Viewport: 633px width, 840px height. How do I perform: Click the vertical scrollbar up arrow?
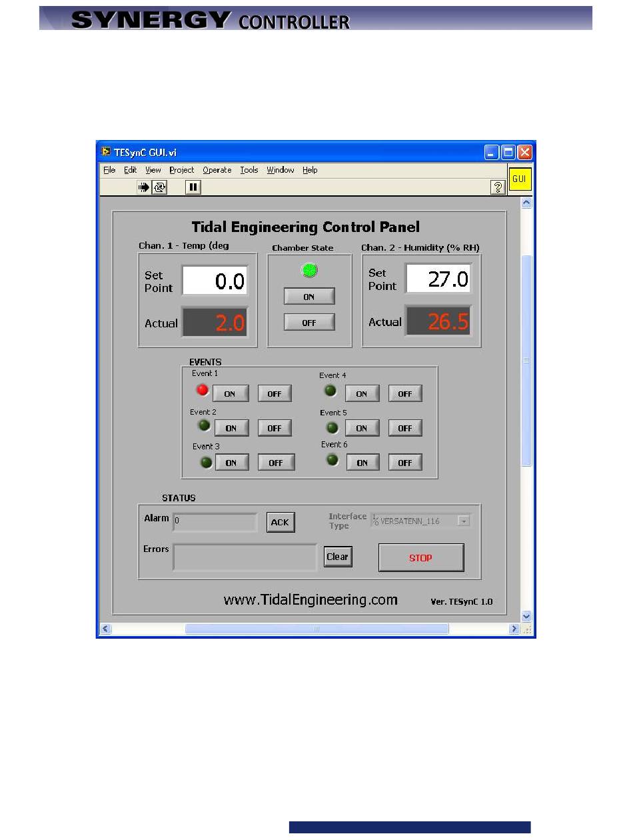click(526, 203)
